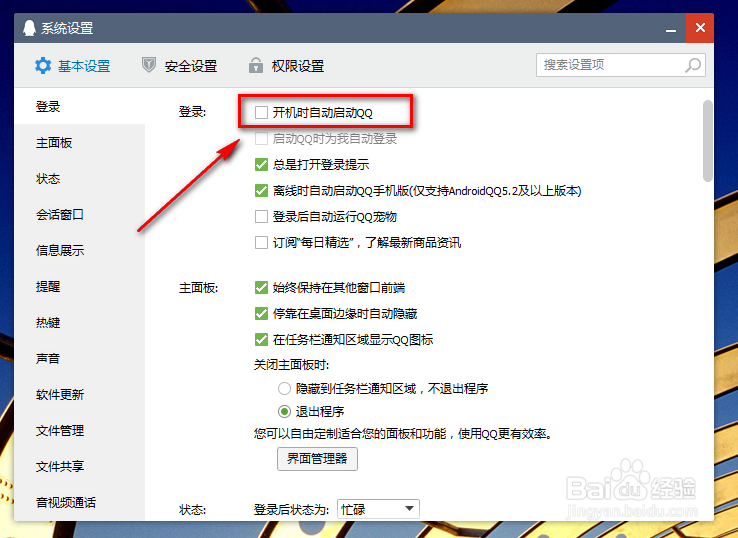
Task: Click the gear icon beside 基本设置
Action: pyautogui.click(x=43, y=65)
